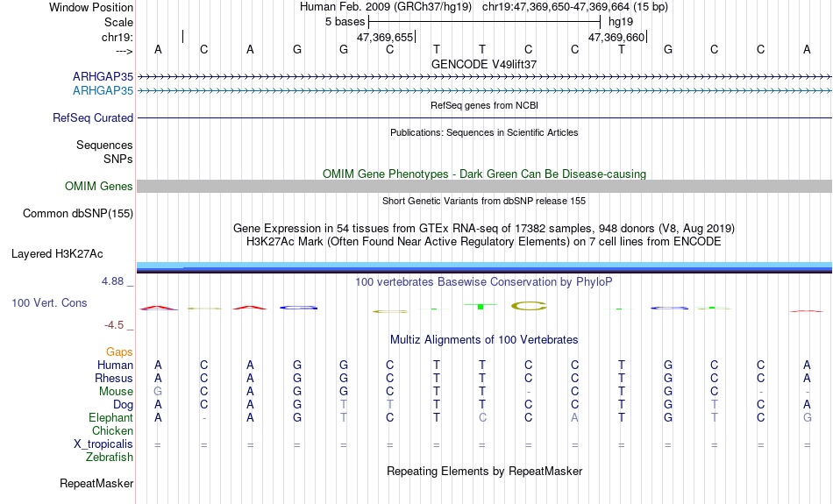The image size is (833, 504).
Task: Select the Chicken species row label
Action: pyautogui.click(x=112, y=430)
